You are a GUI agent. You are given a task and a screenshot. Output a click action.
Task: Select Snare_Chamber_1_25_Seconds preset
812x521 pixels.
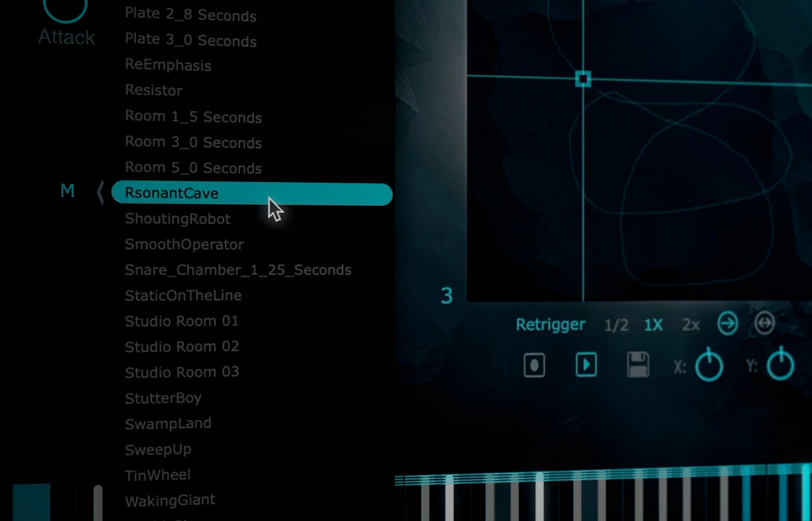[x=238, y=270]
